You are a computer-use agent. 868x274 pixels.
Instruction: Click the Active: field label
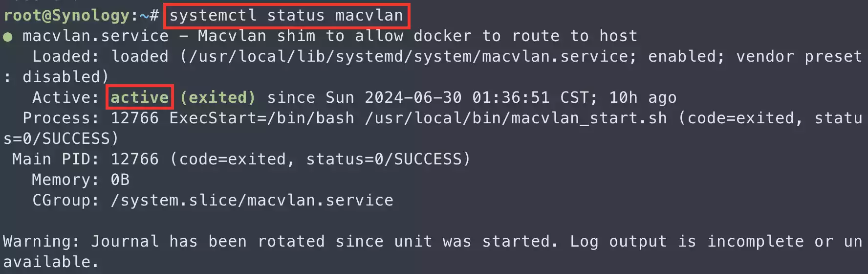pyautogui.click(x=65, y=97)
